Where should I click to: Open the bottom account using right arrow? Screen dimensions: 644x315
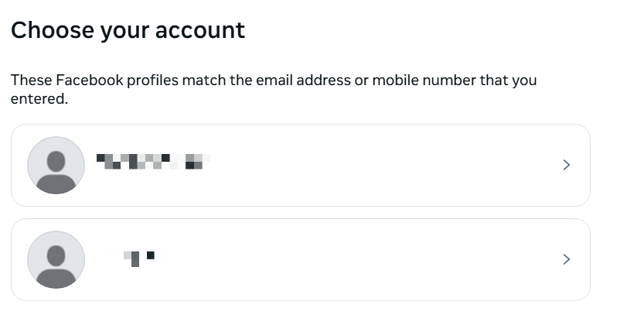coord(566,259)
